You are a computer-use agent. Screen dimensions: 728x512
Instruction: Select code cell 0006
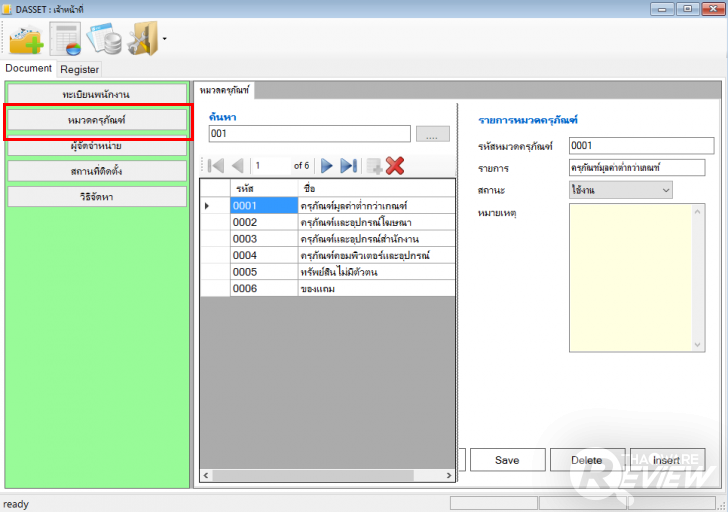click(x=264, y=289)
